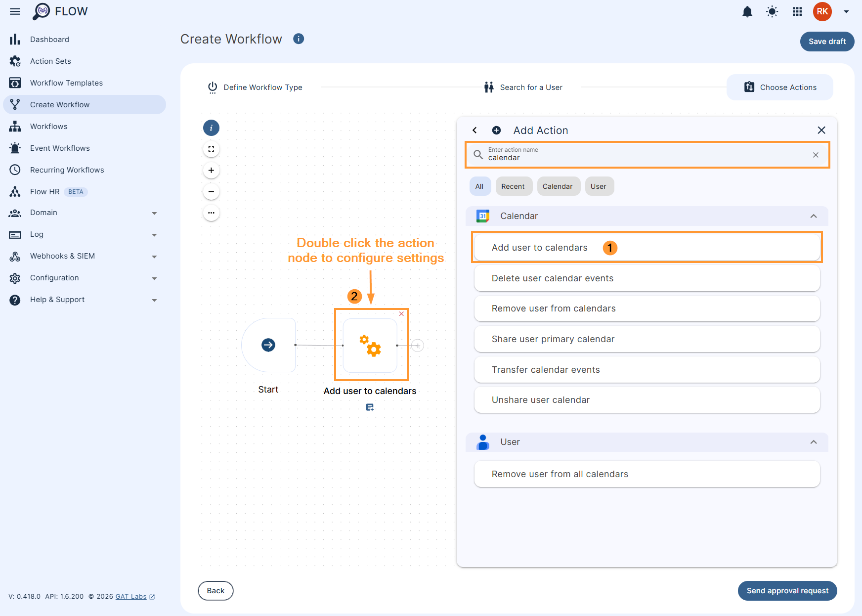The height and width of the screenshot is (616, 862).
Task: Open the Google apps grid icon
Action: [x=797, y=11]
